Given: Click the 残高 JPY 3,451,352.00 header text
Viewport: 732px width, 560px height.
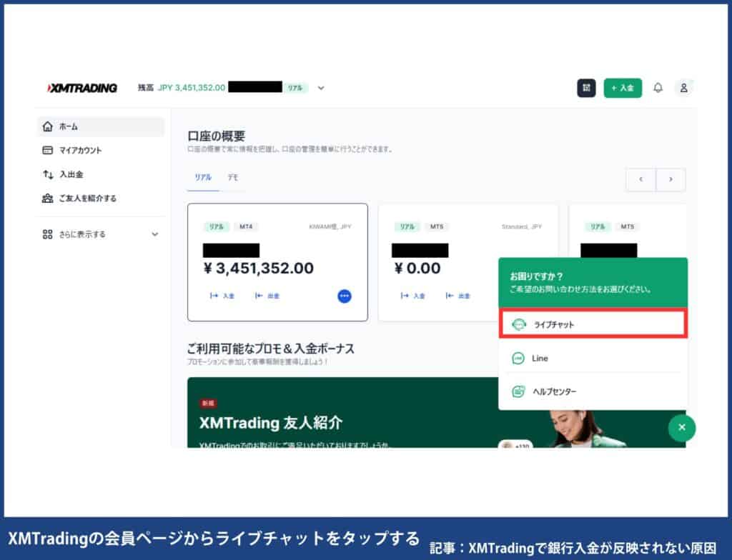Looking at the screenshot, I should pos(182,88).
